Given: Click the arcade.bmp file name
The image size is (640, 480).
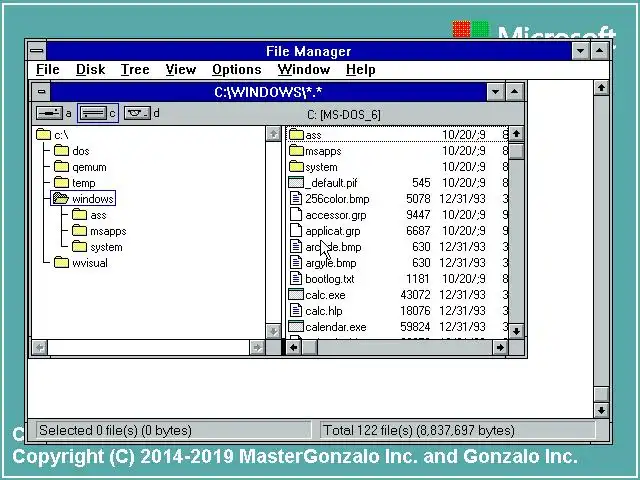Looking at the screenshot, I should pyautogui.click(x=333, y=247).
